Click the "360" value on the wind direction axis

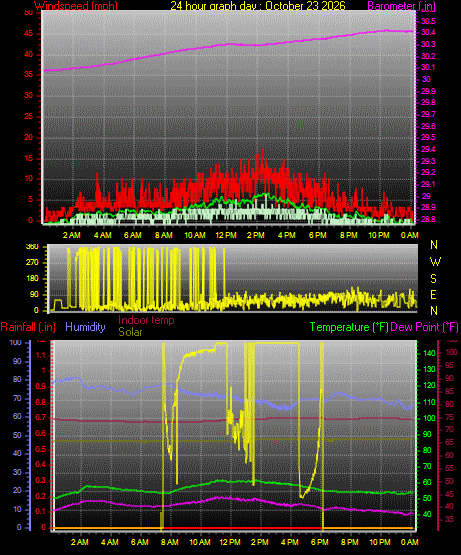tap(32, 247)
